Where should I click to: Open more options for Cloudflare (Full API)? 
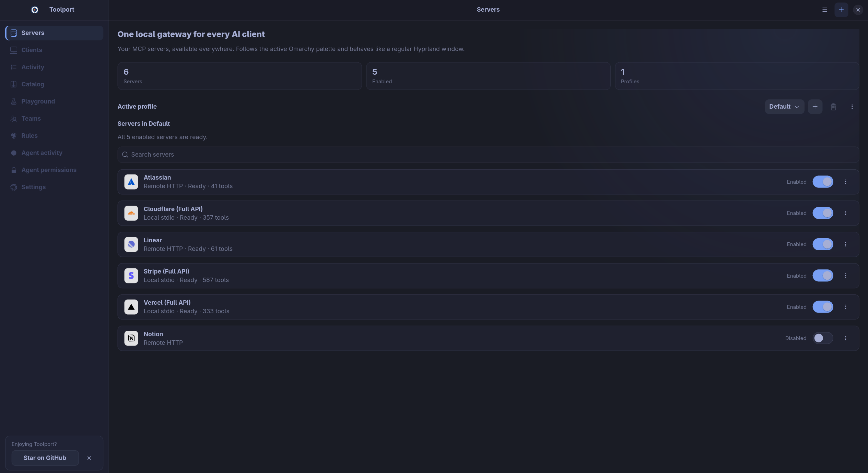click(846, 213)
